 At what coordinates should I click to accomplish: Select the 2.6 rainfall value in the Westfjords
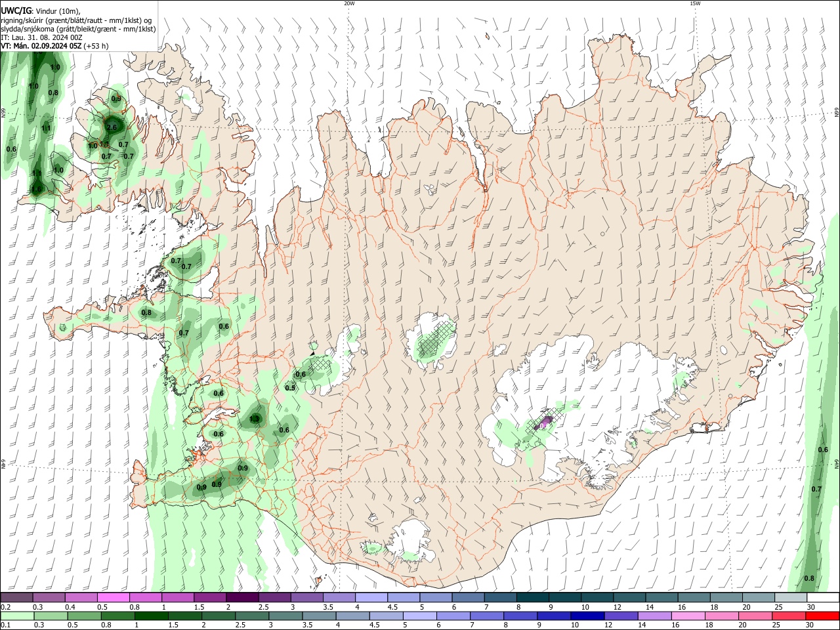pyautogui.click(x=112, y=128)
